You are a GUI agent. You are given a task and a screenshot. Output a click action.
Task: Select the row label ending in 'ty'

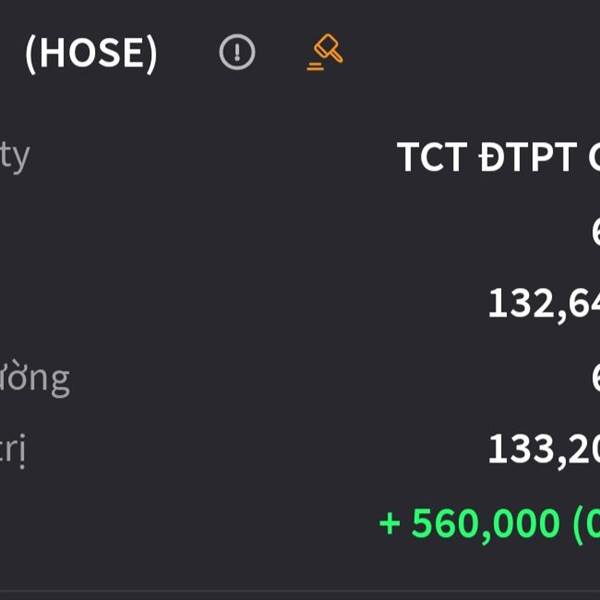[x=15, y=156]
